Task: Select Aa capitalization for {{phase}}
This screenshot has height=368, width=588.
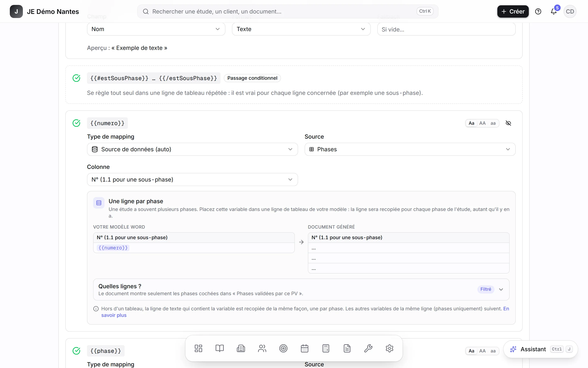Action: pyautogui.click(x=471, y=351)
